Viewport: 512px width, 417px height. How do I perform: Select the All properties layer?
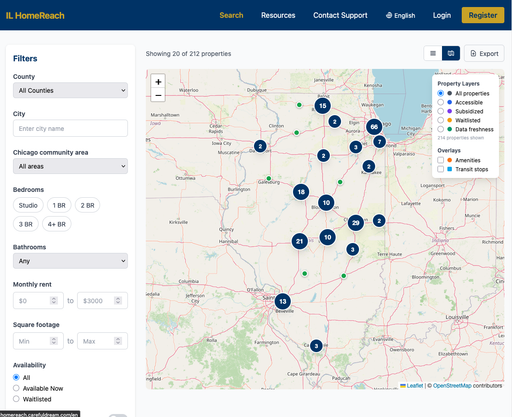click(x=440, y=93)
